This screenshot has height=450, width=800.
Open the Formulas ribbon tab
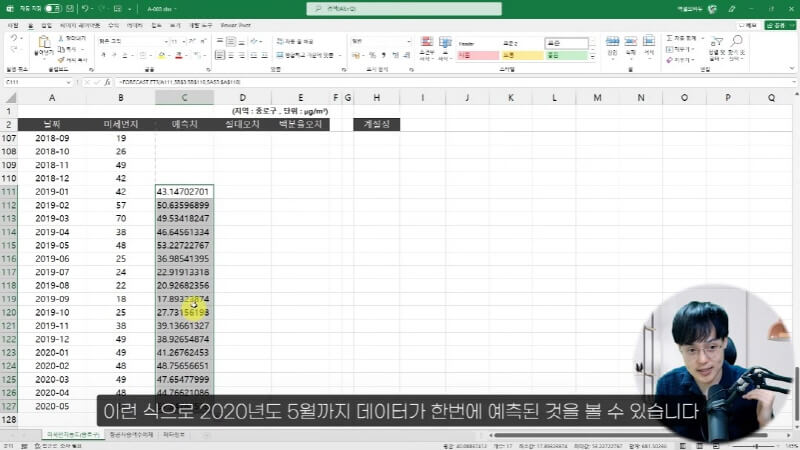pyautogui.click(x=113, y=25)
